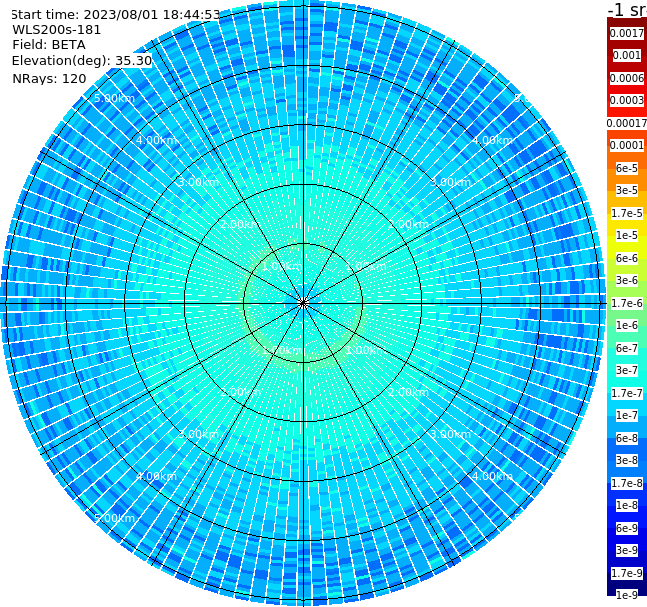The image size is (647, 607).
Task: Click the 1.7e-8 colorbar label
Action: (x=627, y=483)
